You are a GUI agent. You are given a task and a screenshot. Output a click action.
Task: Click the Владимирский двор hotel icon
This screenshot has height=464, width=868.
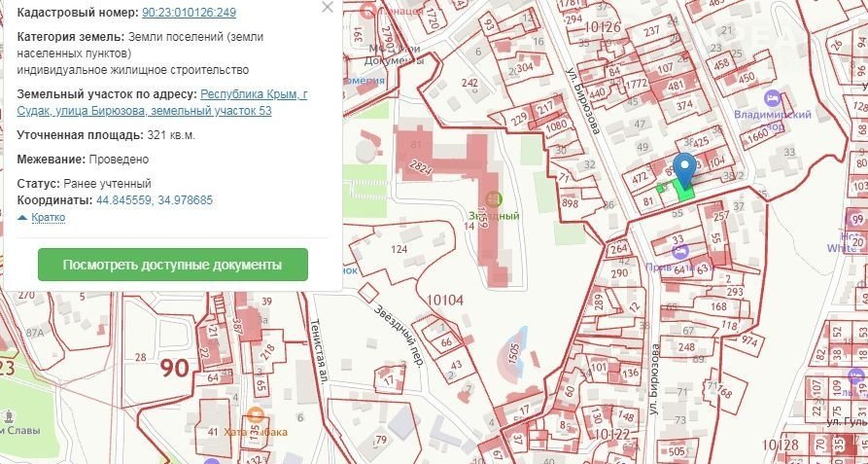click(x=772, y=98)
